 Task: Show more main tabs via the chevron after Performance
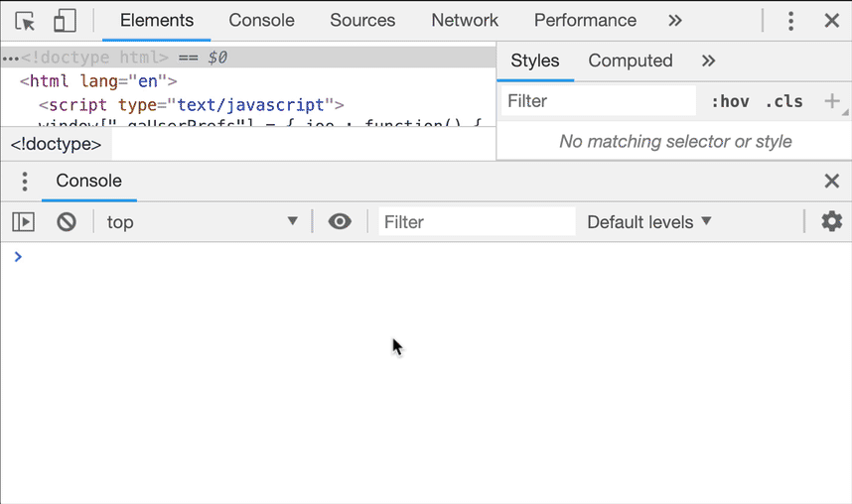[675, 21]
